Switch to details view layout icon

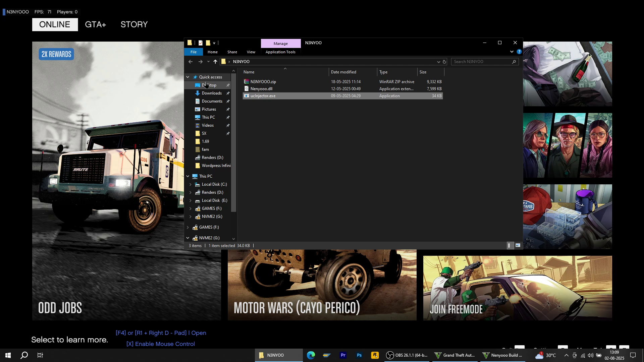tap(509, 246)
